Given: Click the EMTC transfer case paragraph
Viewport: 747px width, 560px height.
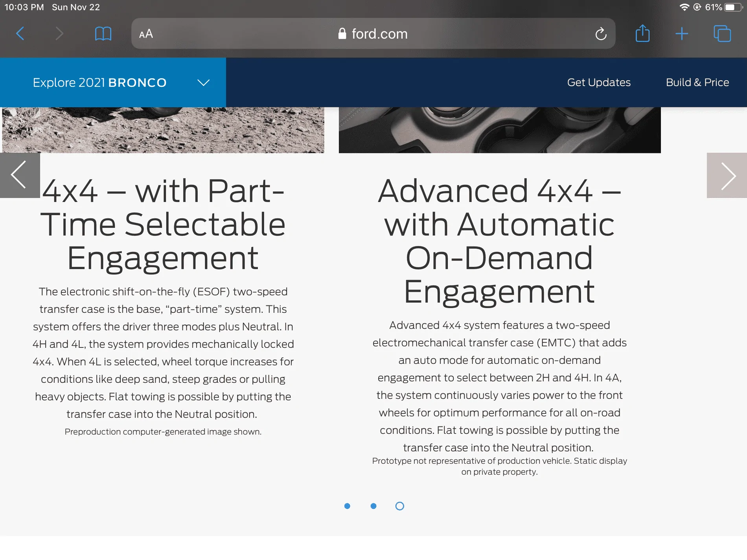Looking at the screenshot, I should pos(499,386).
